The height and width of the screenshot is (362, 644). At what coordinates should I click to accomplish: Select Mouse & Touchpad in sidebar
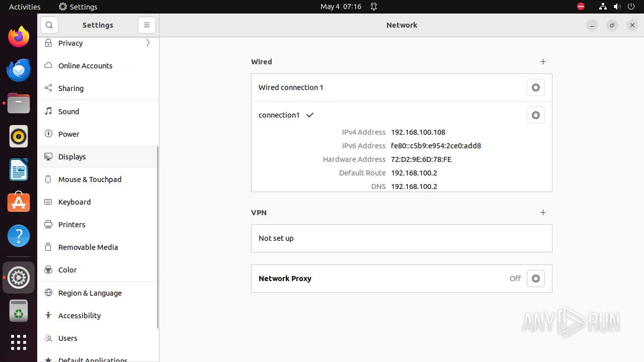[x=98, y=179]
